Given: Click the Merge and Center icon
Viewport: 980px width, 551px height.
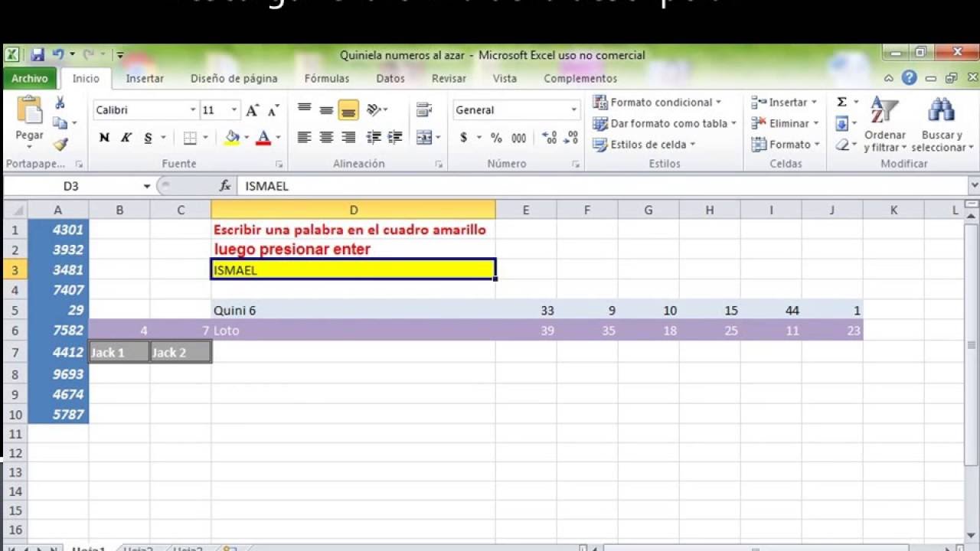Looking at the screenshot, I should [x=423, y=138].
